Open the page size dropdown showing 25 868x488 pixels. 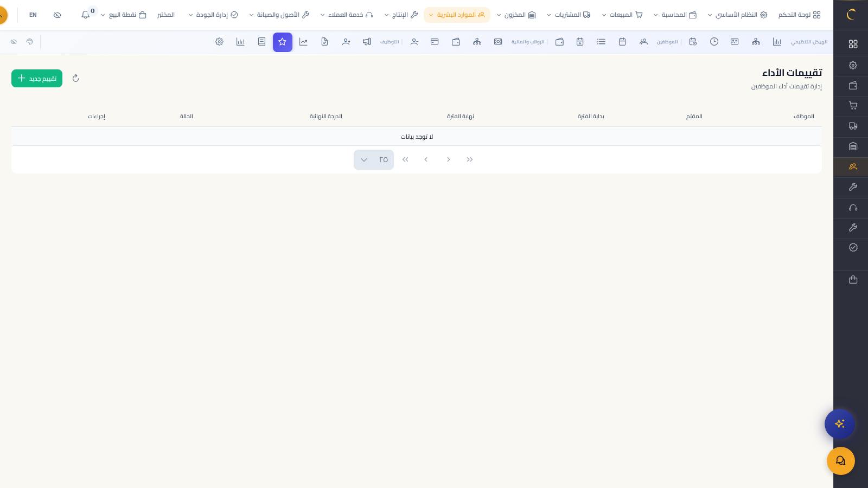coord(373,160)
